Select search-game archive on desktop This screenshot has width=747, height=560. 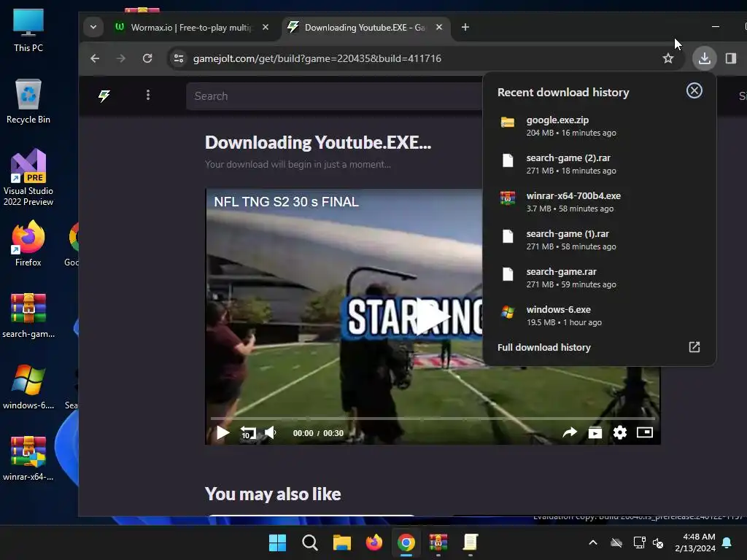pos(28,316)
